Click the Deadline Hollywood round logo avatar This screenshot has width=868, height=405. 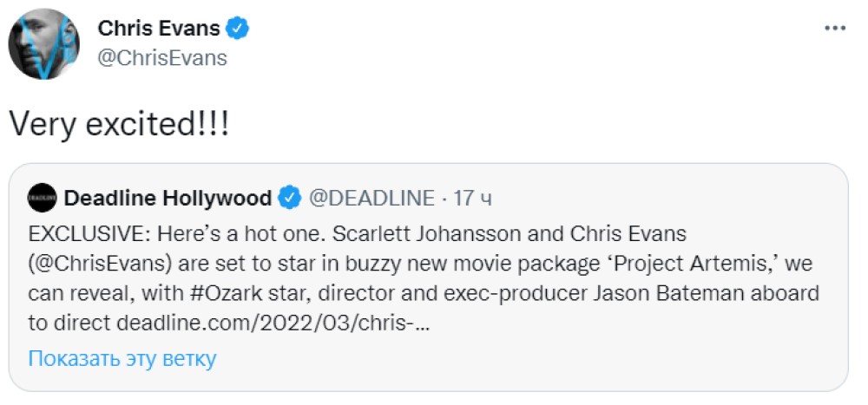point(42,199)
